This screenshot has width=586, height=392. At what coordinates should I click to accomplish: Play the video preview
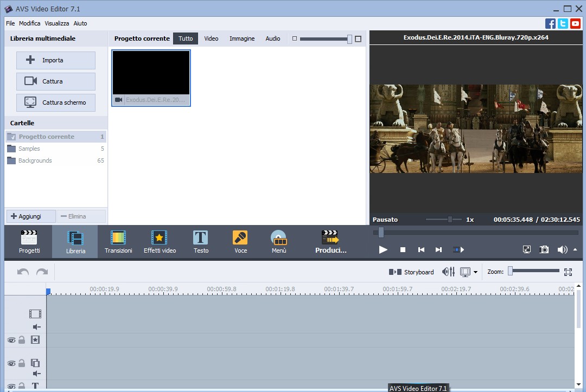point(383,249)
